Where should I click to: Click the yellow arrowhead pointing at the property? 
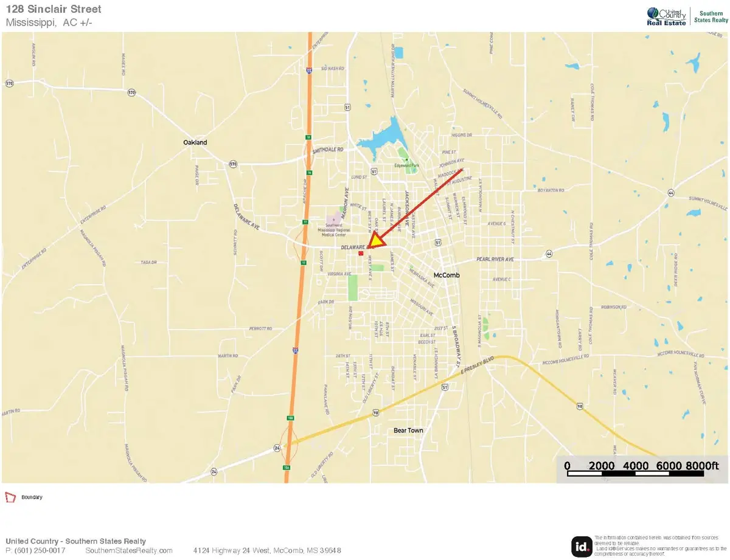[x=377, y=241]
